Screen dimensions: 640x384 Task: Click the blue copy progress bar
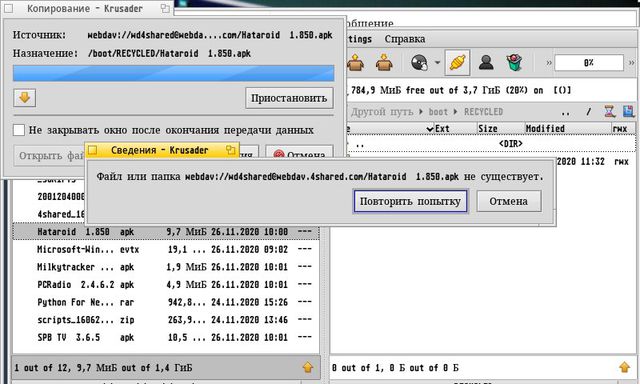[x=173, y=73]
